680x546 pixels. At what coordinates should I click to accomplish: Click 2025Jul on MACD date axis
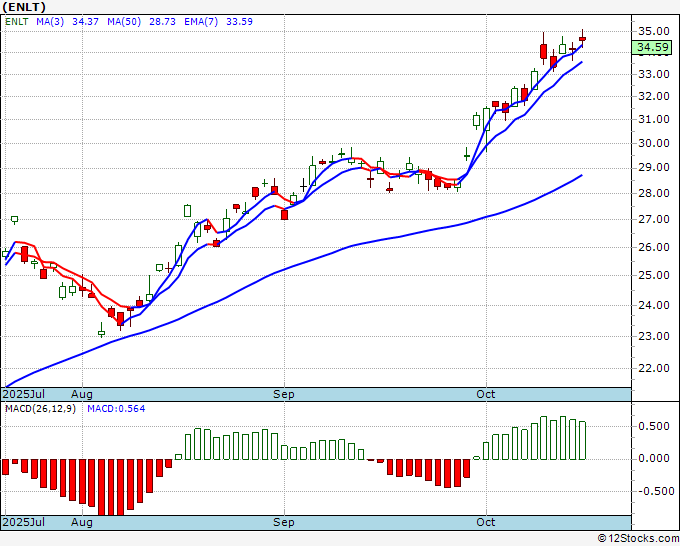23,522
